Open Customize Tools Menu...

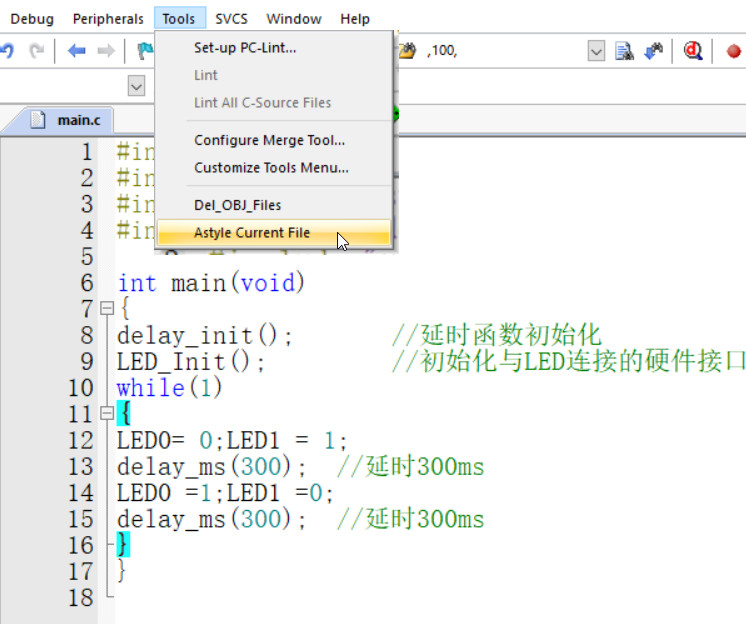tap(275, 168)
